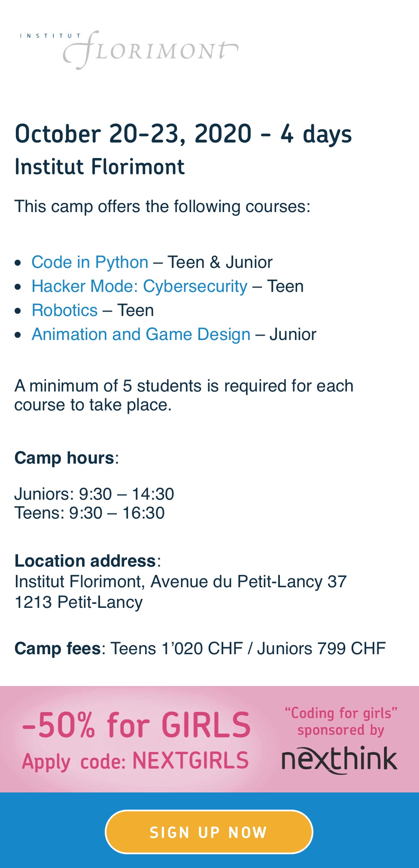Click the October 20-23, 2020 heading

[183, 134]
